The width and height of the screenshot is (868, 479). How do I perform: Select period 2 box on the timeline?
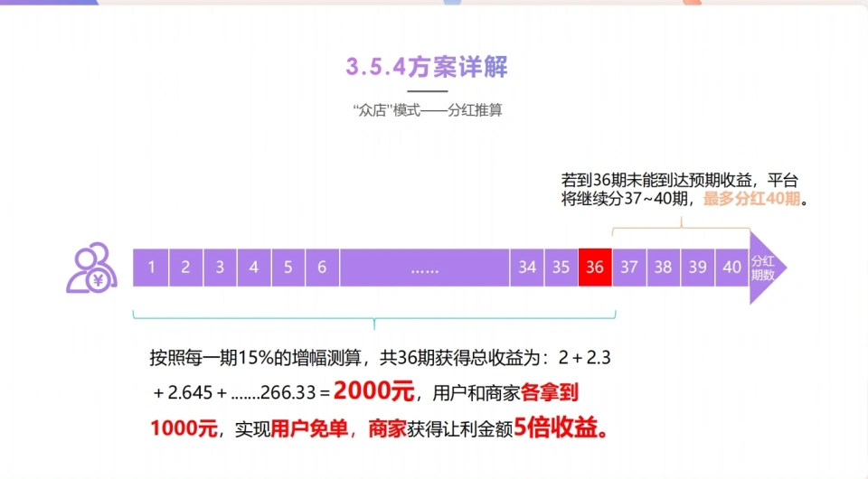coord(185,268)
